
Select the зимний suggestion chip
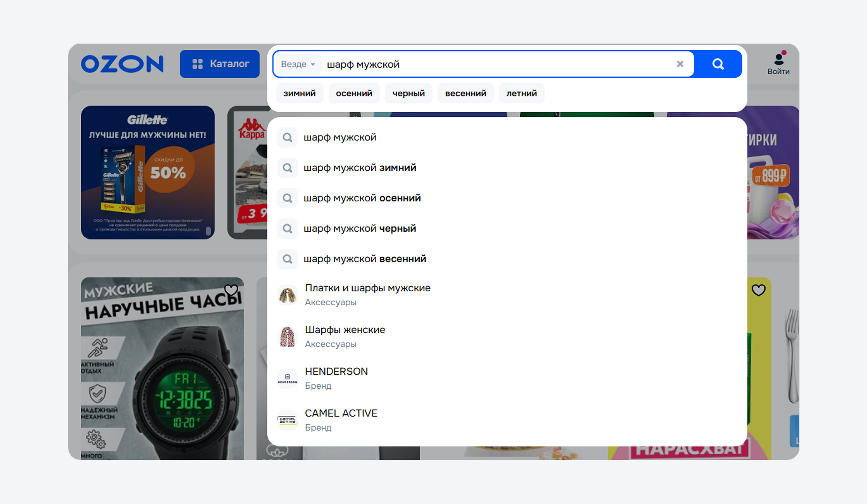point(299,93)
